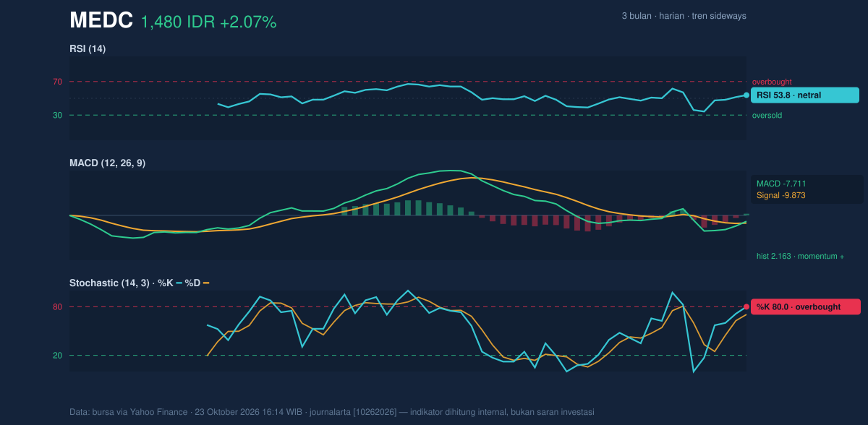Click the Stochastic 80 axis label
The width and height of the screenshot is (868, 425).
coord(57,307)
